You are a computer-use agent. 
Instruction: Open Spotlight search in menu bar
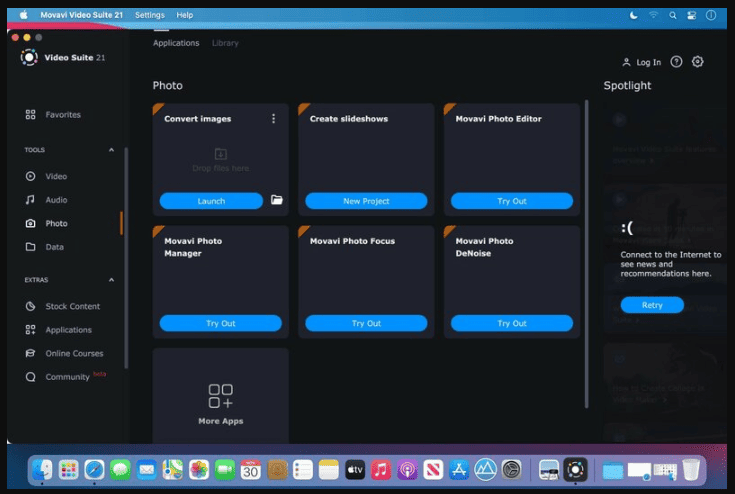[673, 15]
